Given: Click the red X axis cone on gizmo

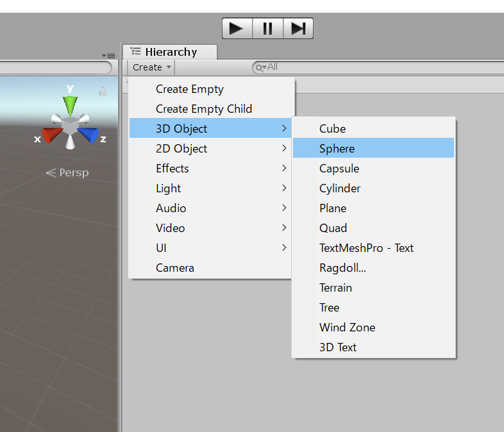Looking at the screenshot, I should 51,135.
